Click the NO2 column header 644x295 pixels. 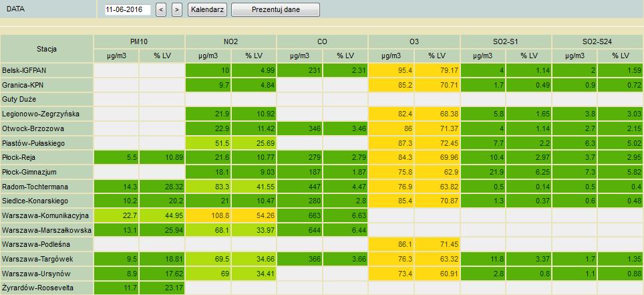(x=231, y=42)
